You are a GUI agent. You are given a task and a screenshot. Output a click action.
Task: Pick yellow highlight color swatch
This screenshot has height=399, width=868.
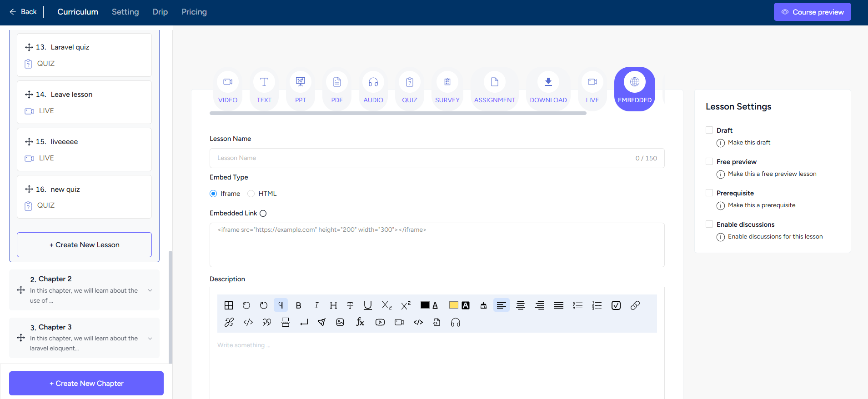pyautogui.click(x=454, y=305)
